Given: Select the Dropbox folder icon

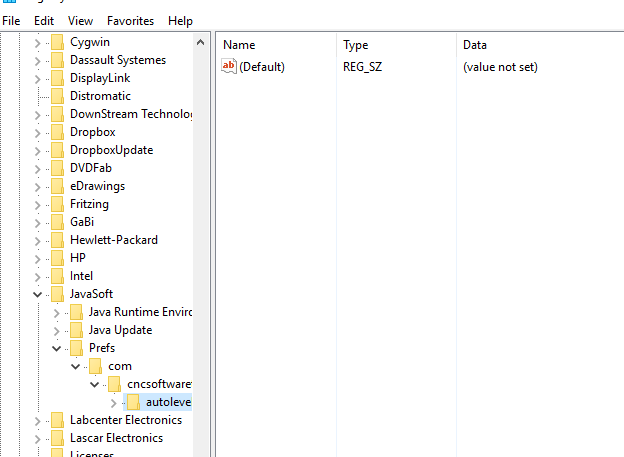Looking at the screenshot, I should 56,132.
